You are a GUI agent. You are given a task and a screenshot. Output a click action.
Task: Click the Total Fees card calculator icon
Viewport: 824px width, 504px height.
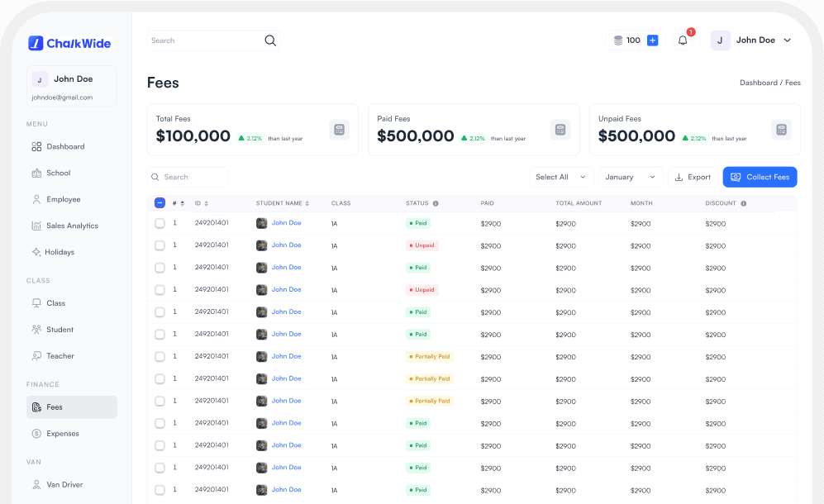[339, 130]
